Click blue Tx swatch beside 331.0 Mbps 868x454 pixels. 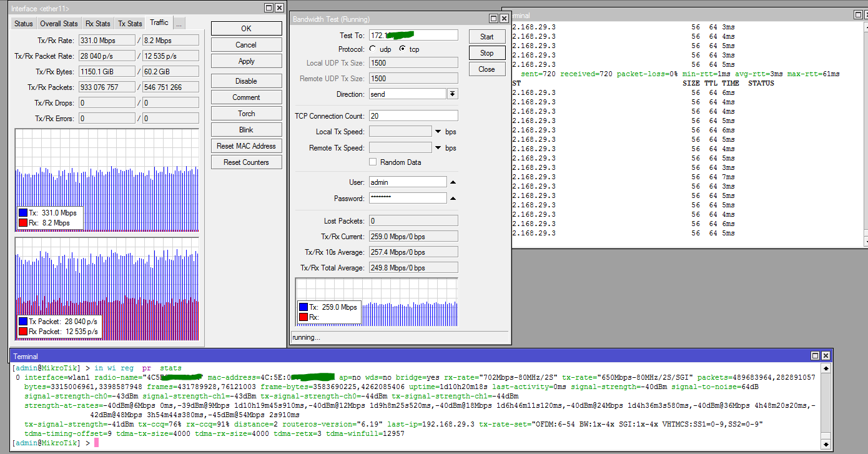23,213
